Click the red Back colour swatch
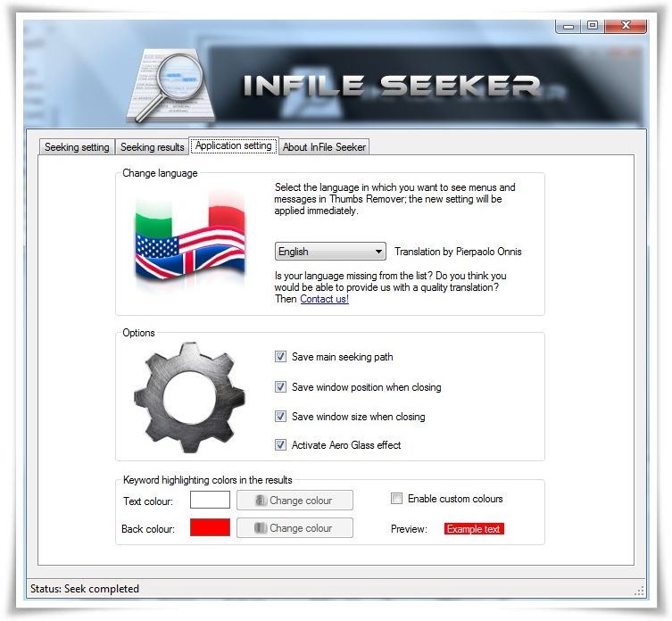Viewport: 672px width, 621px height. click(x=210, y=527)
